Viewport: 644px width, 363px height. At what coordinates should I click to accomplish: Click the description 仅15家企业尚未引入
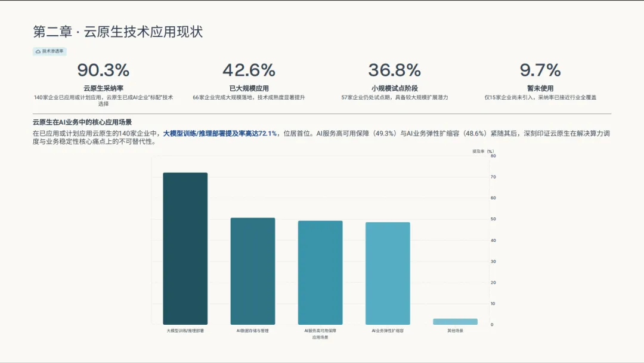coord(540,97)
